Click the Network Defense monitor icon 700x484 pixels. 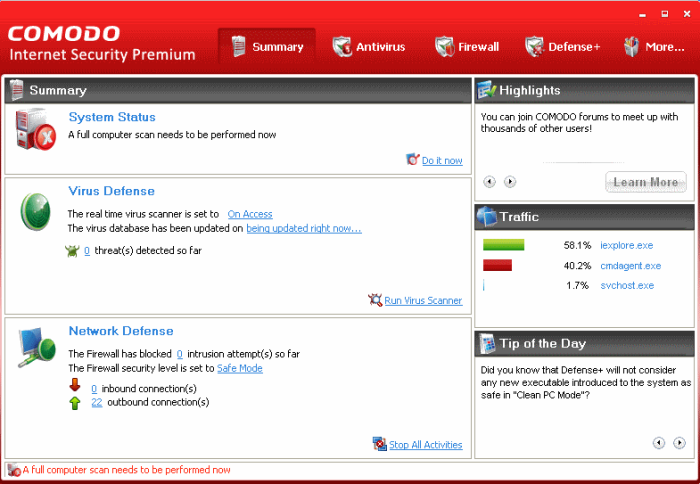[36, 347]
